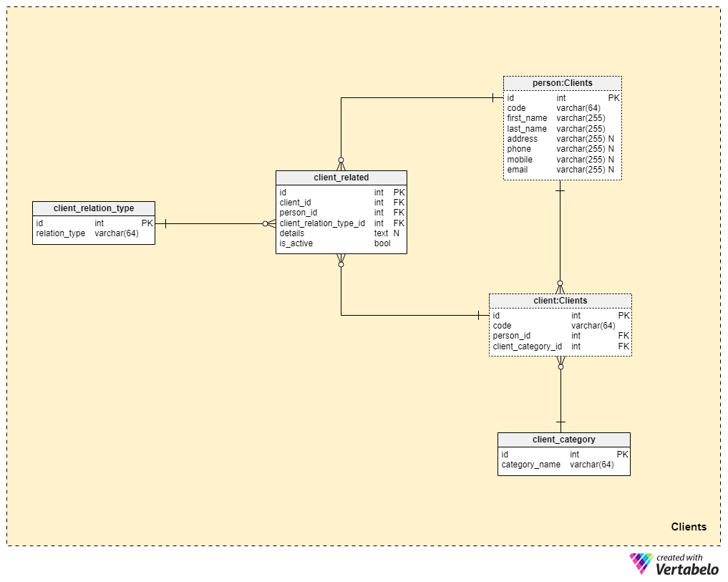728x582 pixels.
Task: Select the person:Clients table header
Action: click(x=562, y=83)
